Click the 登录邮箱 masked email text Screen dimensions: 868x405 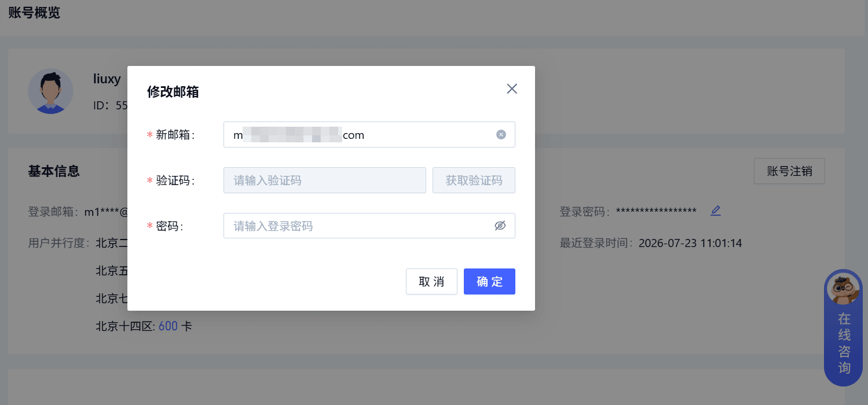pos(106,212)
